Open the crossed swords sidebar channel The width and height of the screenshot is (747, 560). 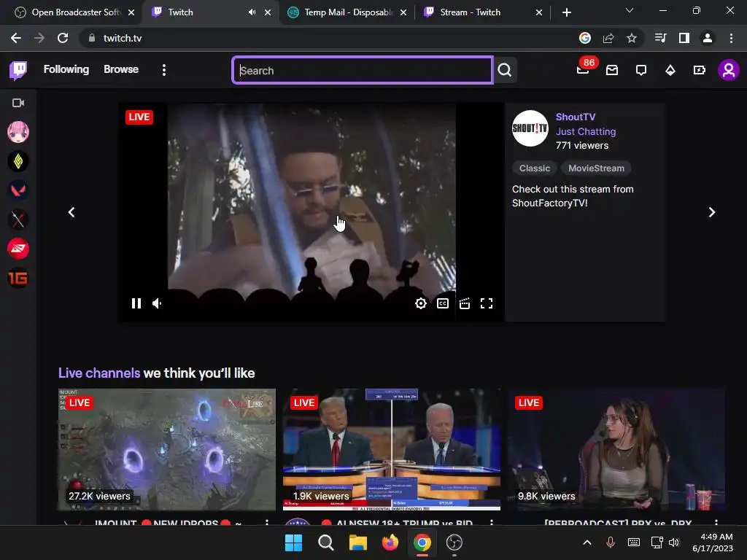pos(18,219)
